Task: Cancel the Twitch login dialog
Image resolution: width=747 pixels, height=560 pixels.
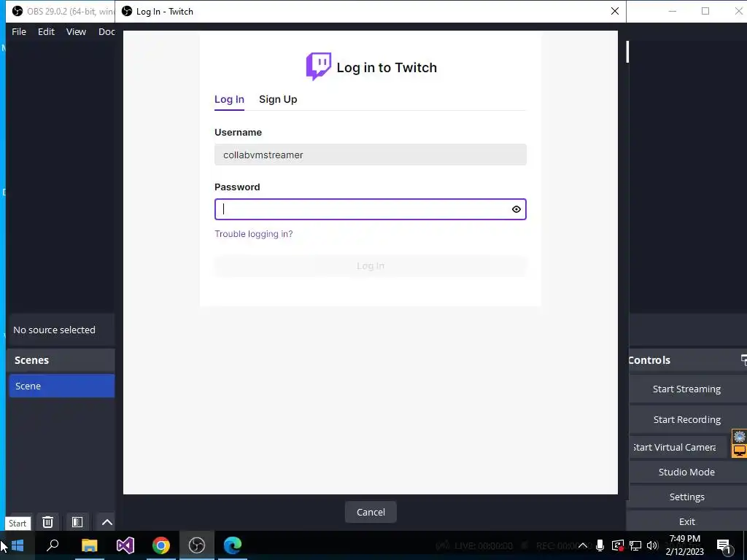Action: click(371, 512)
